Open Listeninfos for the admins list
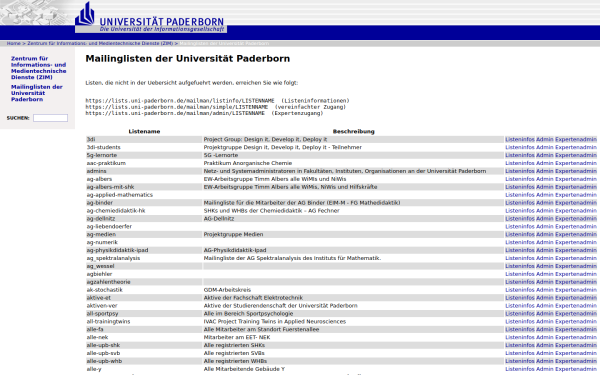Viewport: 600px width, 375px height. pyautogui.click(x=520, y=171)
